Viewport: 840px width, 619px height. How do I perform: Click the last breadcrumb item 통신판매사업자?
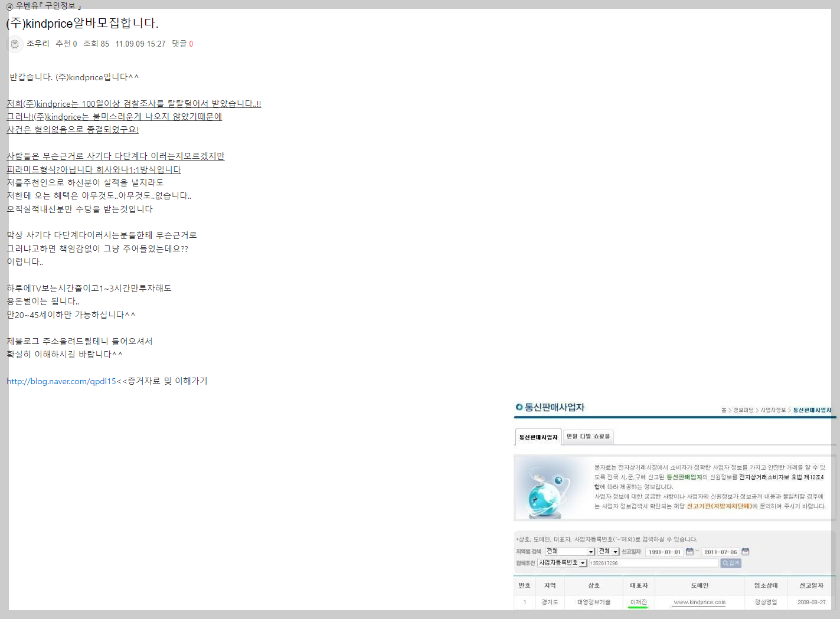click(x=812, y=410)
